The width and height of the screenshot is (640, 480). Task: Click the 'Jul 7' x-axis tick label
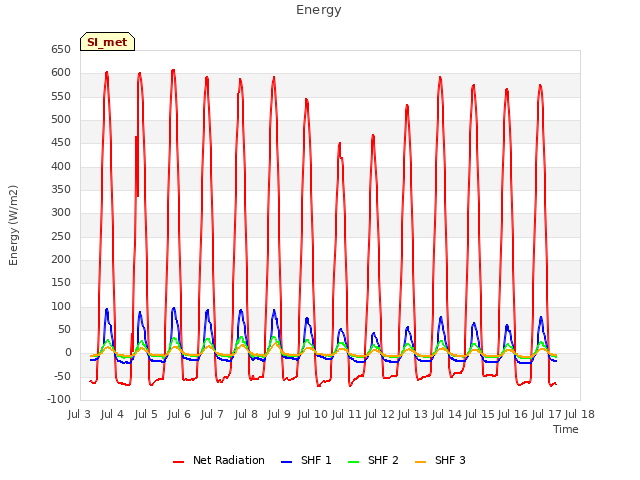(x=212, y=414)
